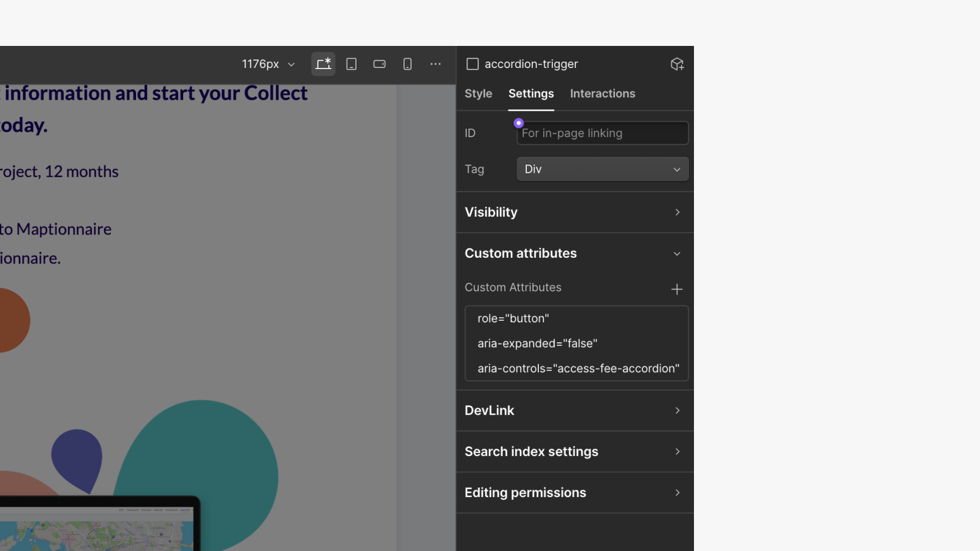This screenshot has width=980, height=551.
Task: Click the 'to Maptionnaire' canvas text
Action: pos(56,229)
